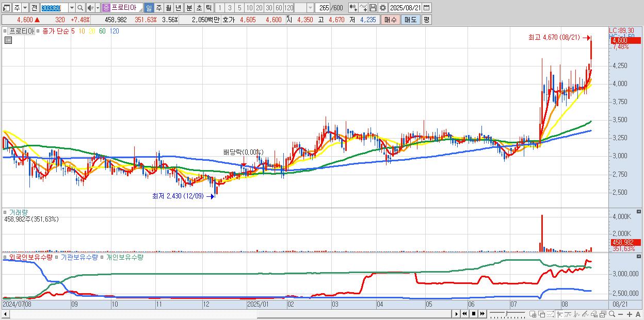Click the rewind double-left arrow button

tap(464, 314)
